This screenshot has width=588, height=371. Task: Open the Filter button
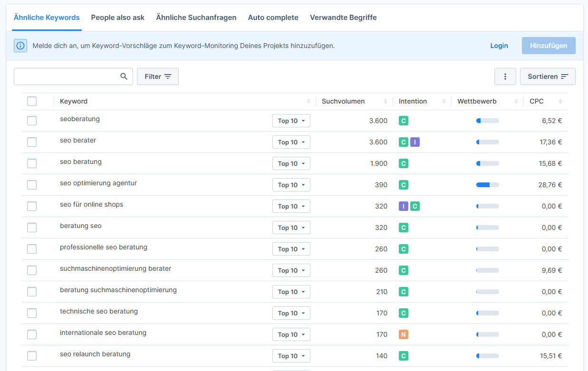[x=158, y=76]
